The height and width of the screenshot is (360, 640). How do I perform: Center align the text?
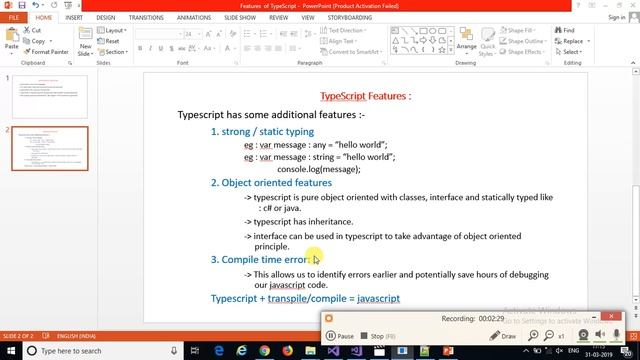click(x=258, y=48)
